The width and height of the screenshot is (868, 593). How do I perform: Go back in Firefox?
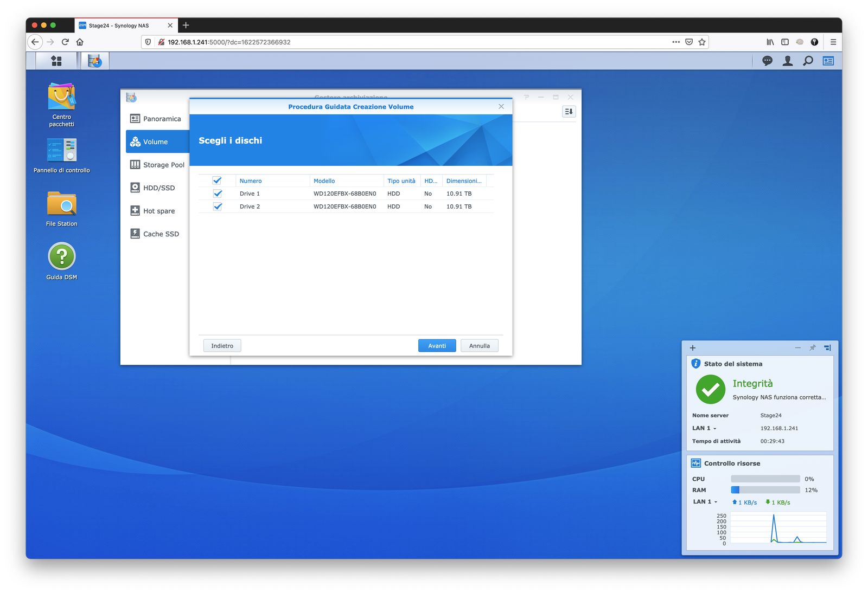(x=35, y=42)
